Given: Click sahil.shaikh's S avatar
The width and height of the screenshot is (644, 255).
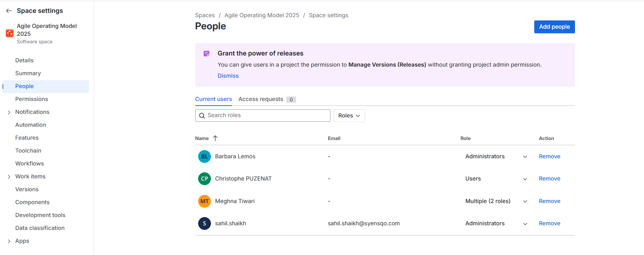Looking at the screenshot, I should coord(204,223).
